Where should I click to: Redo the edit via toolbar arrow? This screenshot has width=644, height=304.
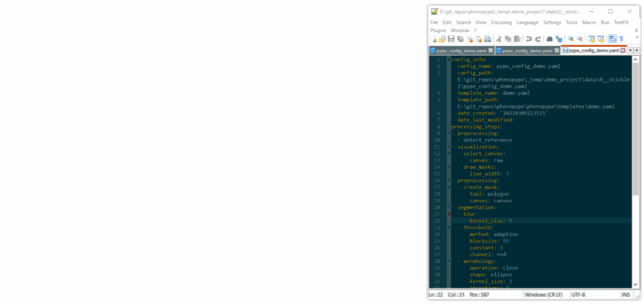(538, 39)
